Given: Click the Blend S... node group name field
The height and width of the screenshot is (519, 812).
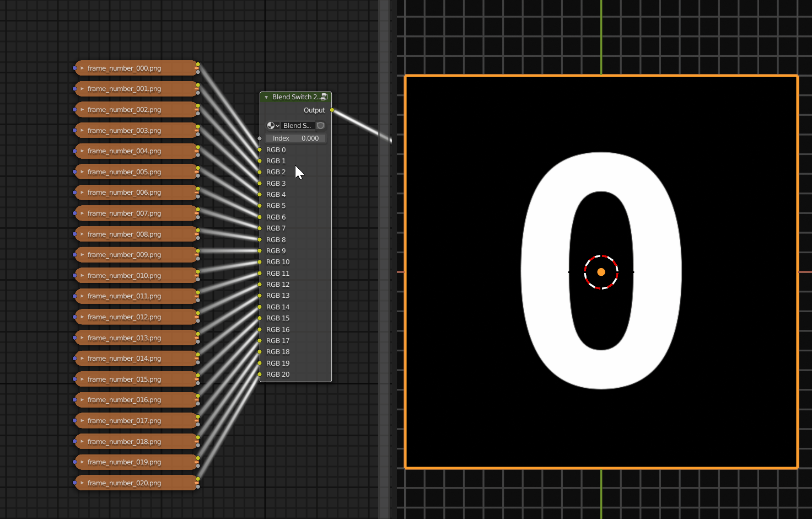Looking at the screenshot, I should [298, 126].
